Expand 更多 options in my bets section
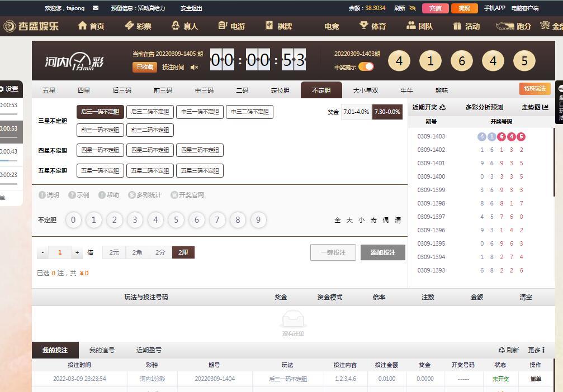The height and width of the screenshot is (392, 563). [534, 350]
